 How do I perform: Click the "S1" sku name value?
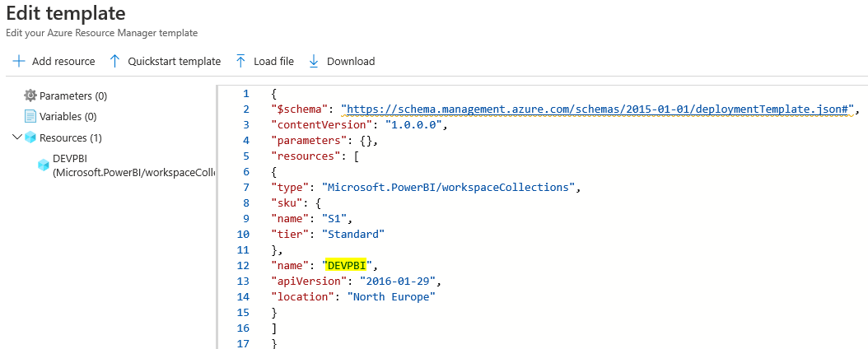tap(334, 218)
